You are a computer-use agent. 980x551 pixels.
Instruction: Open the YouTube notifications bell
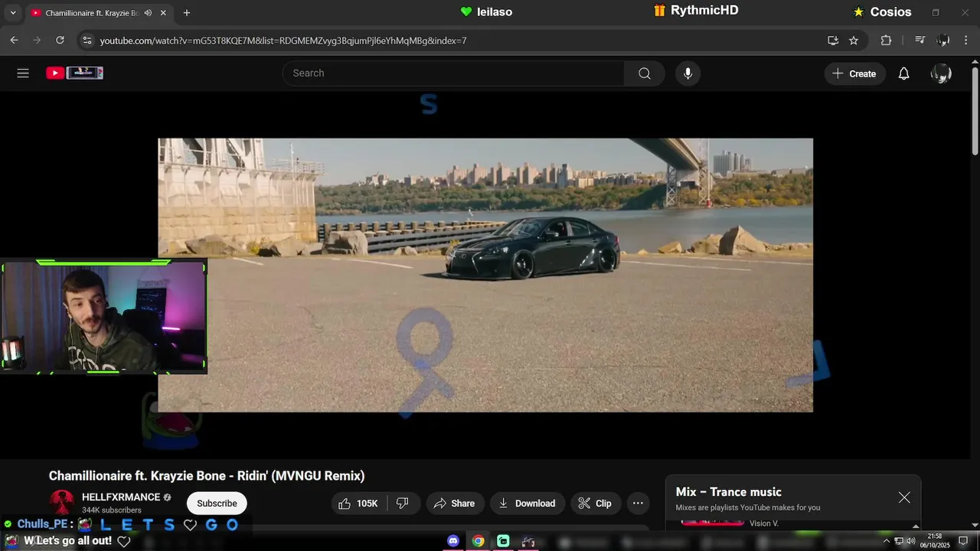point(903,73)
